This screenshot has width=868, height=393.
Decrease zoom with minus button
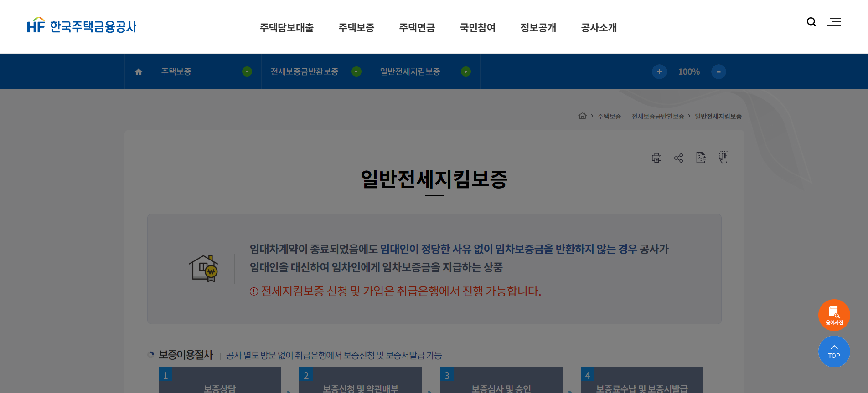click(718, 72)
